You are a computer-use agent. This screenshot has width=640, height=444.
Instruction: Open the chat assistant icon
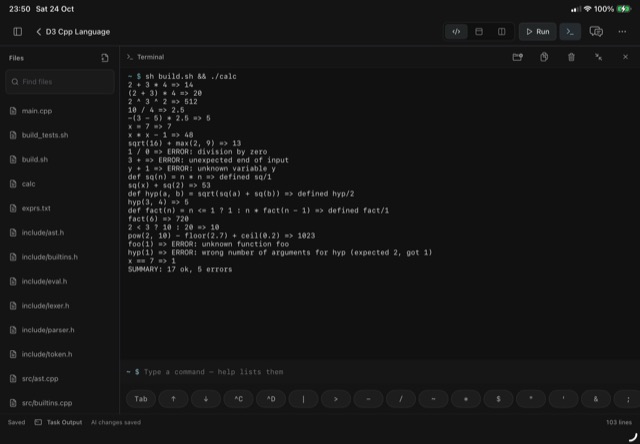596,31
